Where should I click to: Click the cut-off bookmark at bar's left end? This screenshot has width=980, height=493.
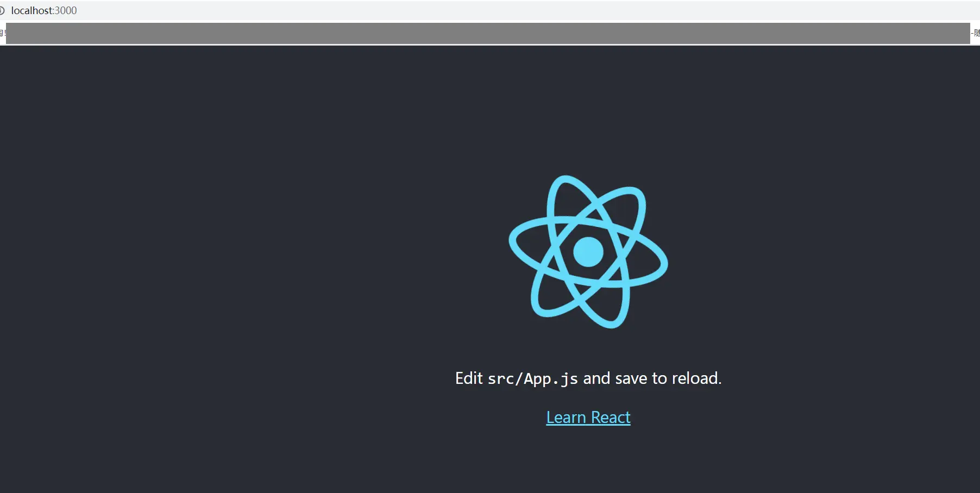click(x=3, y=33)
